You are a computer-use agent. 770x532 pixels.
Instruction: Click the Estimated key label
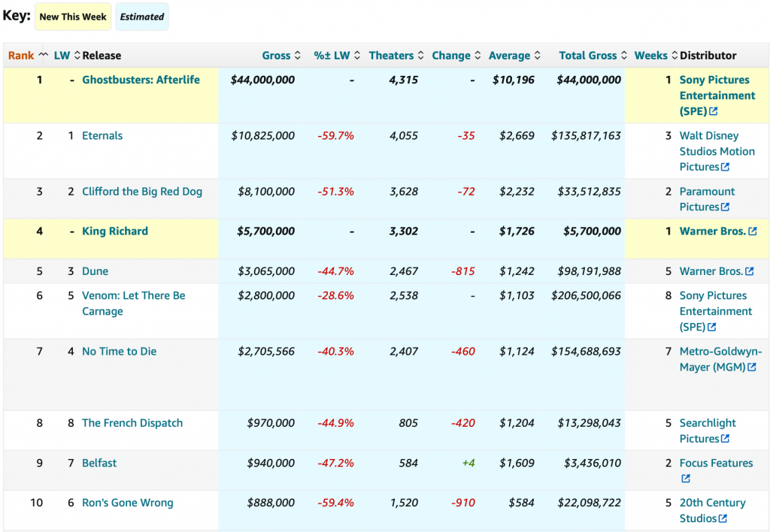click(x=142, y=17)
